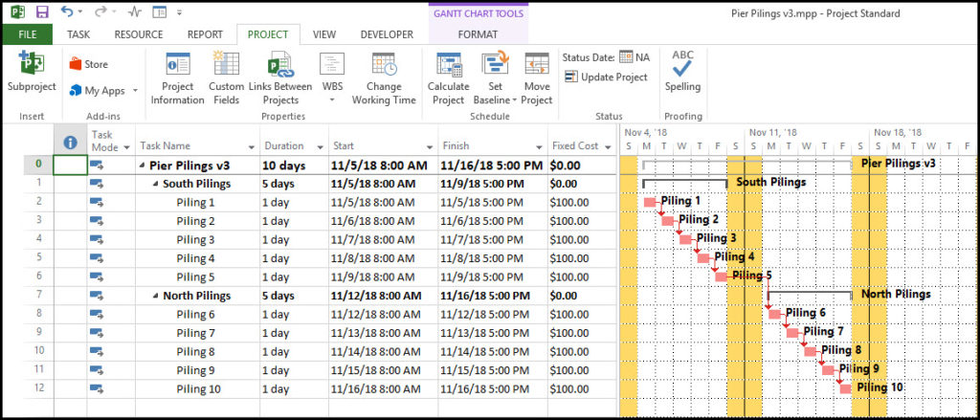The image size is (980, 420).
Task: Click the Indicators column header icon
Action: (71, 143)
